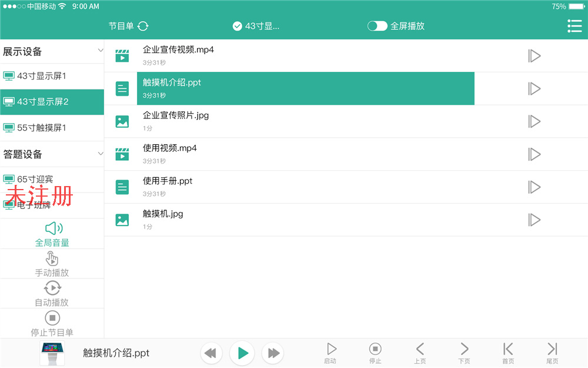588x368 pixels.
Task: Enable 全屏播放 full-screen playback
Action: [x=377, y=26]
